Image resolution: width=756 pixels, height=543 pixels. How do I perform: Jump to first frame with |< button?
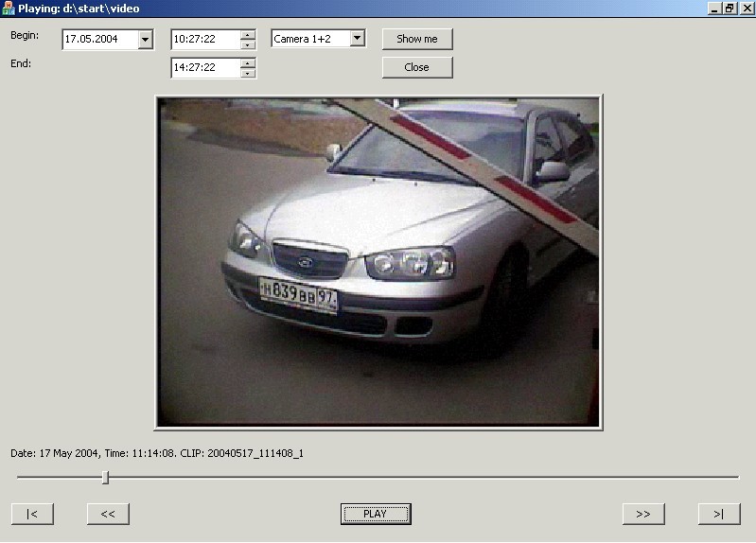click(32, 514)
